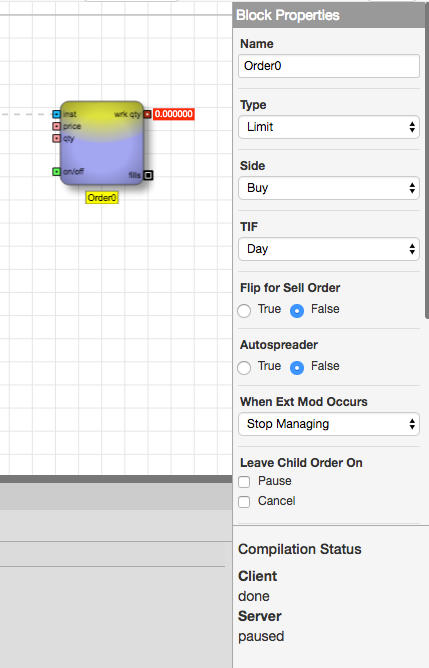Click the blue inst input port
Viewport: 429px width, 668px height.
(x=56, y=114)
